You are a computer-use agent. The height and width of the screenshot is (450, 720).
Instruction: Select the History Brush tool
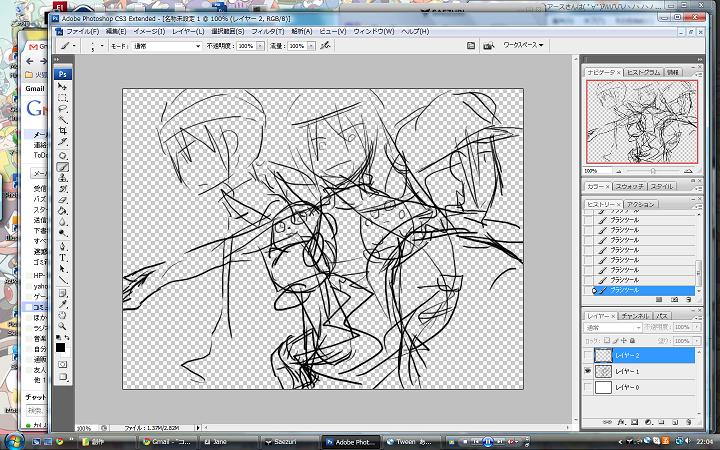pyautogui.click(x=62, y=189)
